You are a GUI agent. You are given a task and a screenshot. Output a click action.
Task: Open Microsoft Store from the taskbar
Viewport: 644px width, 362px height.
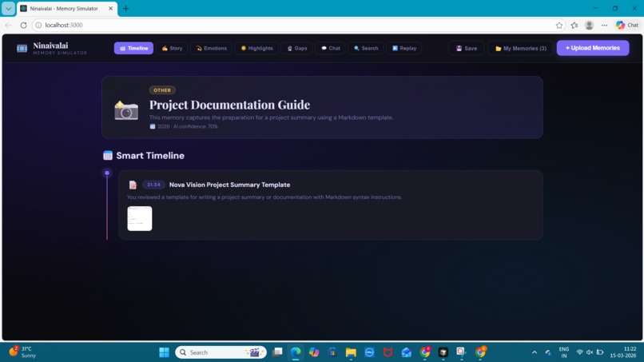pyautogui.click(x=332, y=352)
